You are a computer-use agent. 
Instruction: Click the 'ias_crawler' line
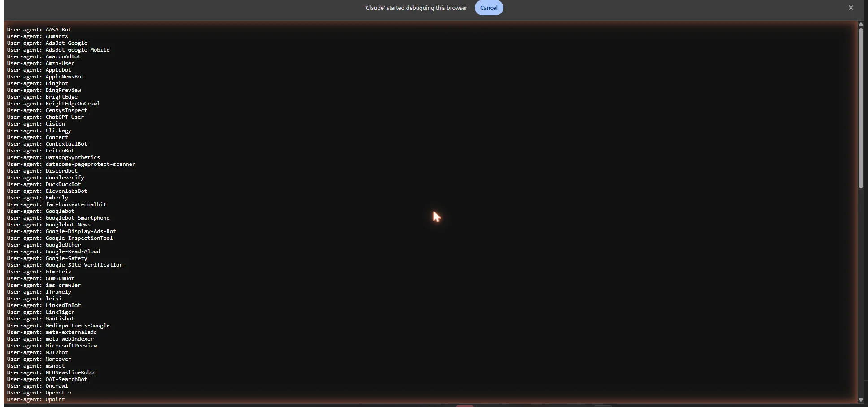point(44,285)
